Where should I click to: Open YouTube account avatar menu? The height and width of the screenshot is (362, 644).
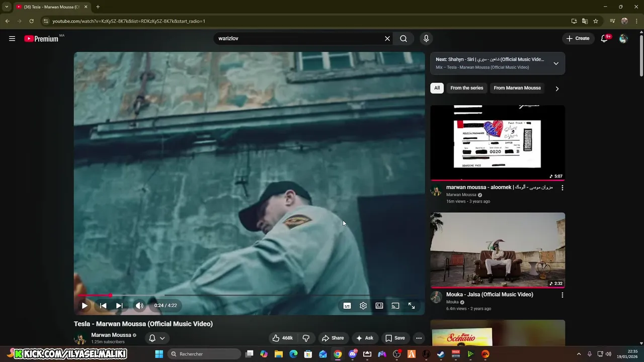coord(623,38)
